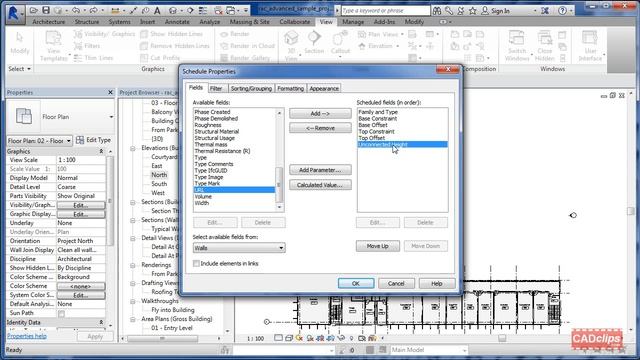Click the Add Parameter... button
The height and width of the screenshot is (360, 640).
320,170
